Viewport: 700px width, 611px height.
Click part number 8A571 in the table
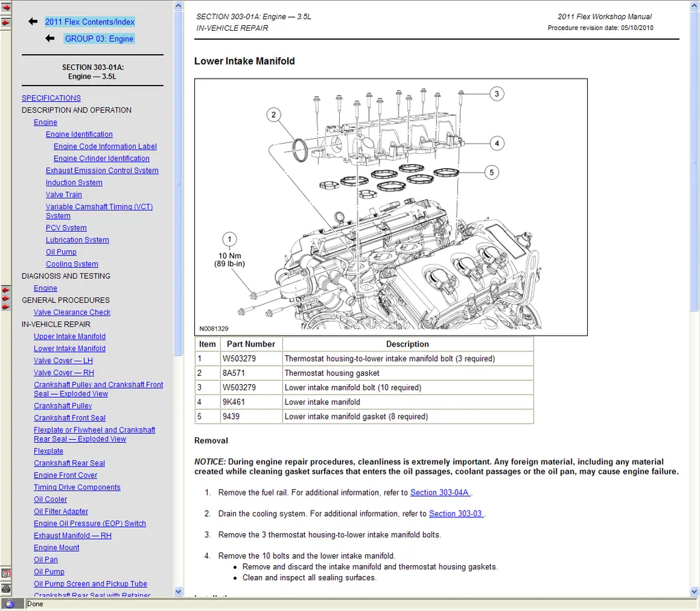coord(234,372)
